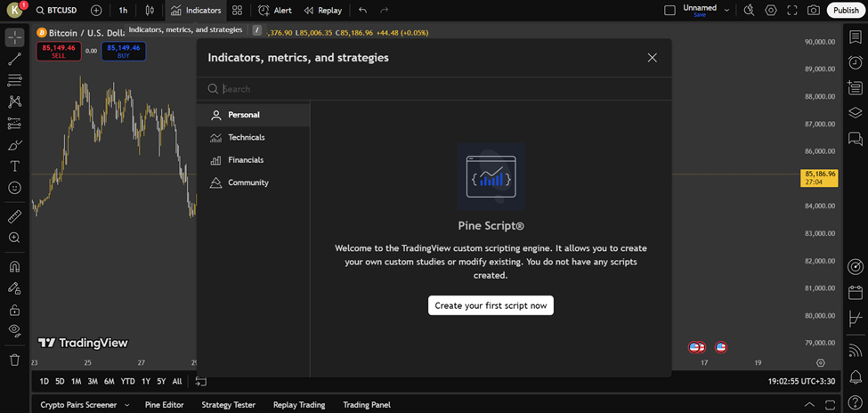Click the add symbol plus icon

point(96,11)
